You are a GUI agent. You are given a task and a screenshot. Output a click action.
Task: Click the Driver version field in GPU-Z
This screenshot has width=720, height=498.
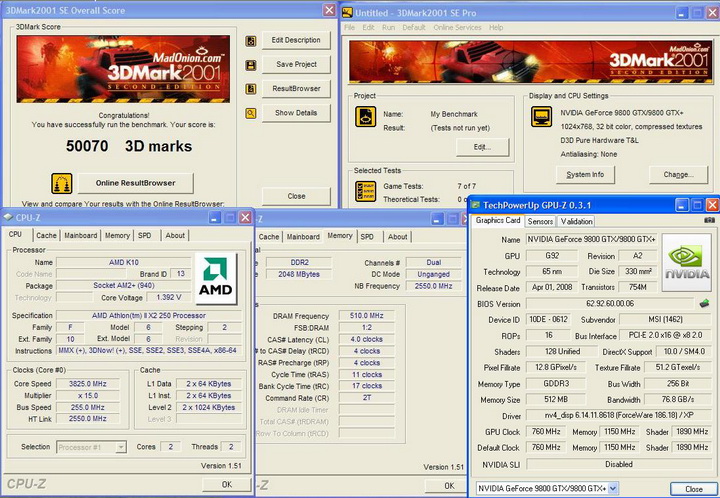(x=619, y=415)
